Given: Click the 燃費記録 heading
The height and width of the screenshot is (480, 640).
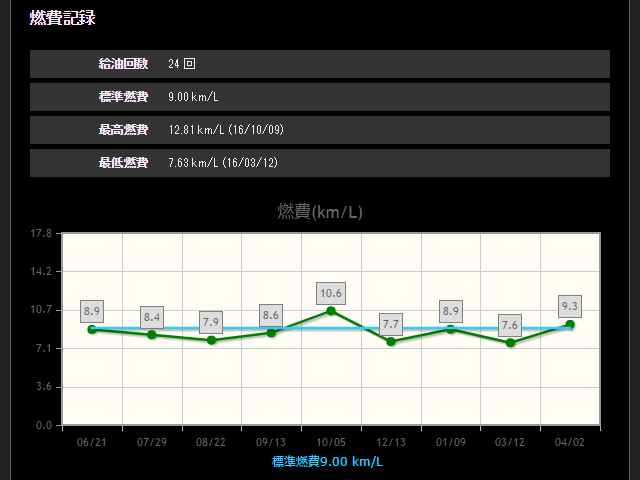Looking at the screenshot, I should (x=62, y=18).
